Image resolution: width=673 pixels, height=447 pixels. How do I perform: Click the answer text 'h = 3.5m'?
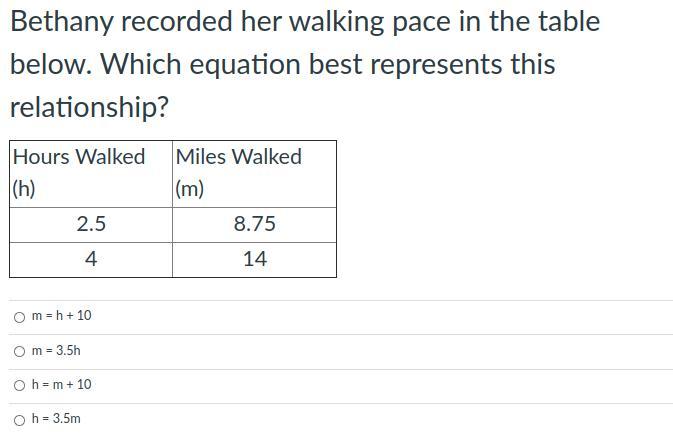pos(56,419)
